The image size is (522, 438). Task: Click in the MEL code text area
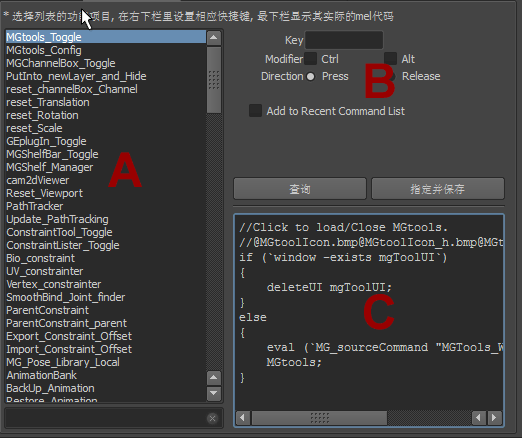click(369, 312)
